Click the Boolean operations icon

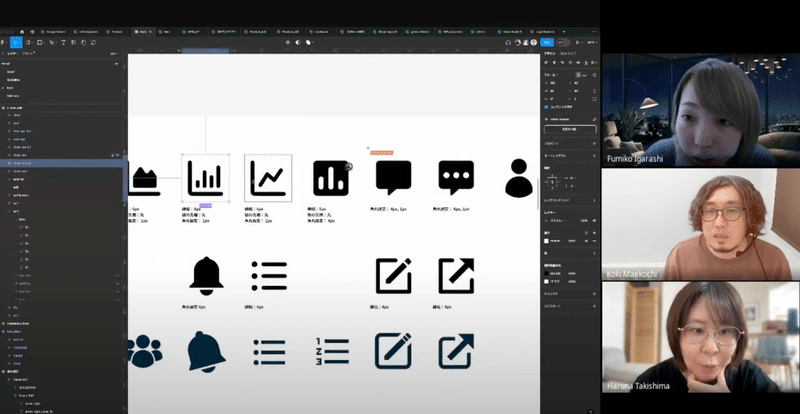pyautogui.click(x=309, y=42)
